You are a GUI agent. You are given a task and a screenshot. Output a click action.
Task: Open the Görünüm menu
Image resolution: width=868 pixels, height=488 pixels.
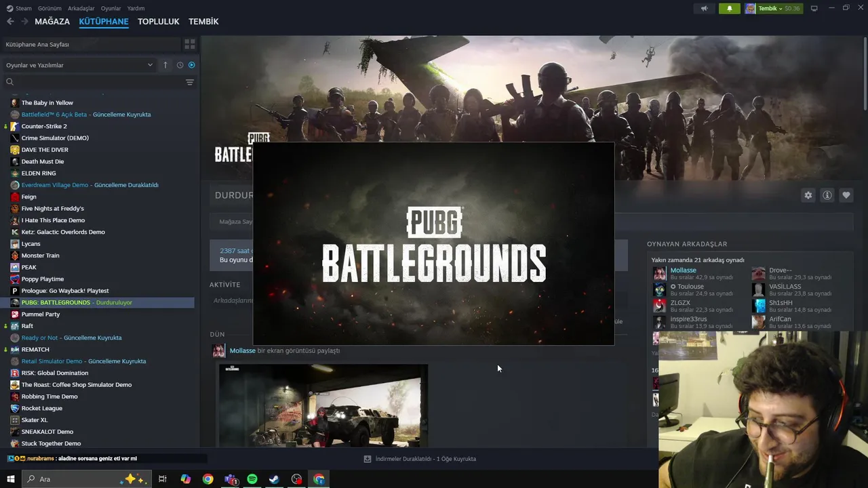[50, 8]
